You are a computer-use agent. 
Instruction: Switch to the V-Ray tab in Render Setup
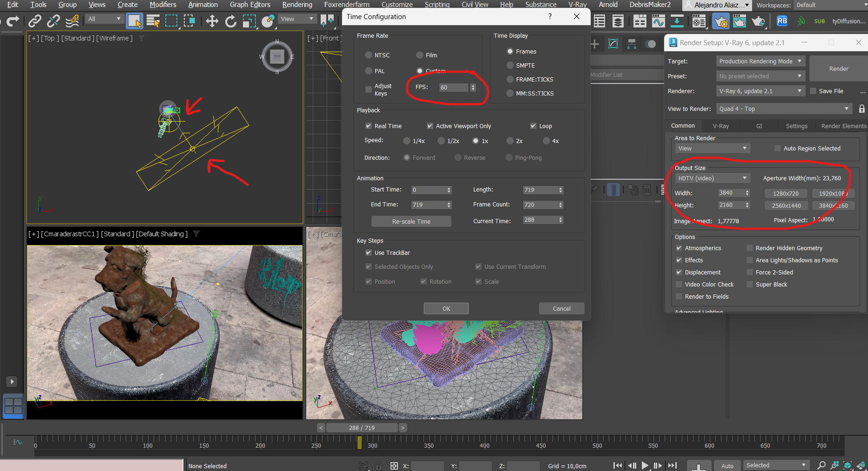(x=720, y=126)
